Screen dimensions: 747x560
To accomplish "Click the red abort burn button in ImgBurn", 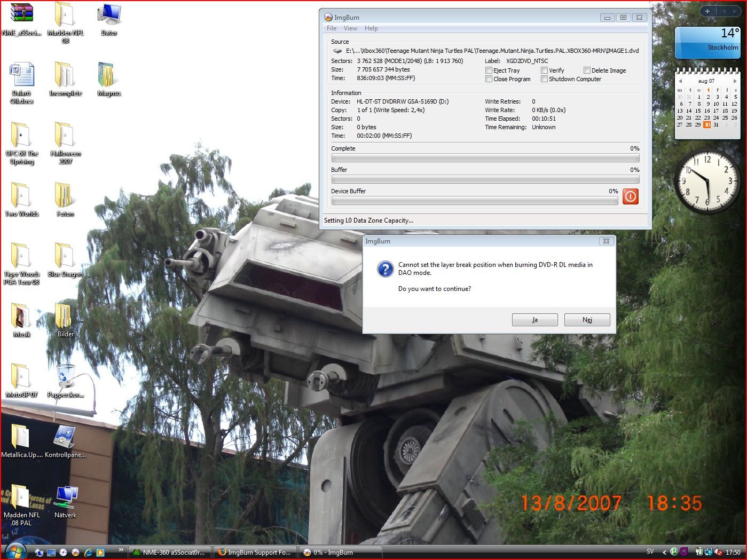I will [x=630, y=196].
